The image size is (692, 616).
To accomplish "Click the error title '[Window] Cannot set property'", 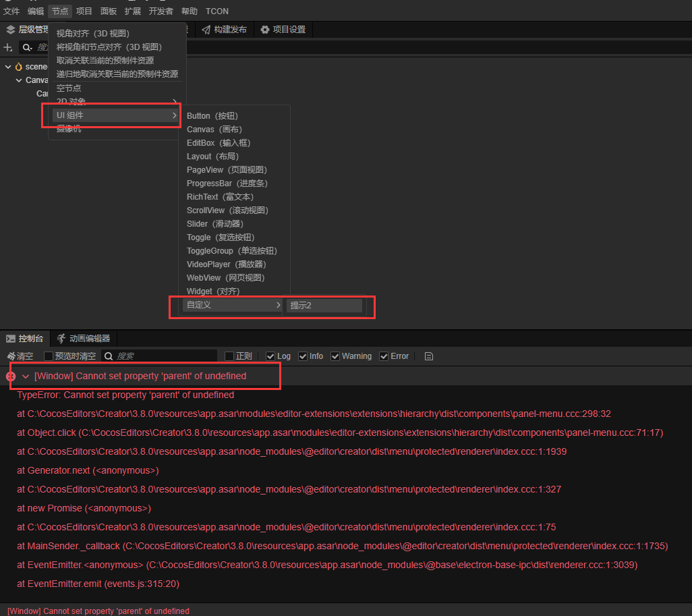I will pos(140,376).
